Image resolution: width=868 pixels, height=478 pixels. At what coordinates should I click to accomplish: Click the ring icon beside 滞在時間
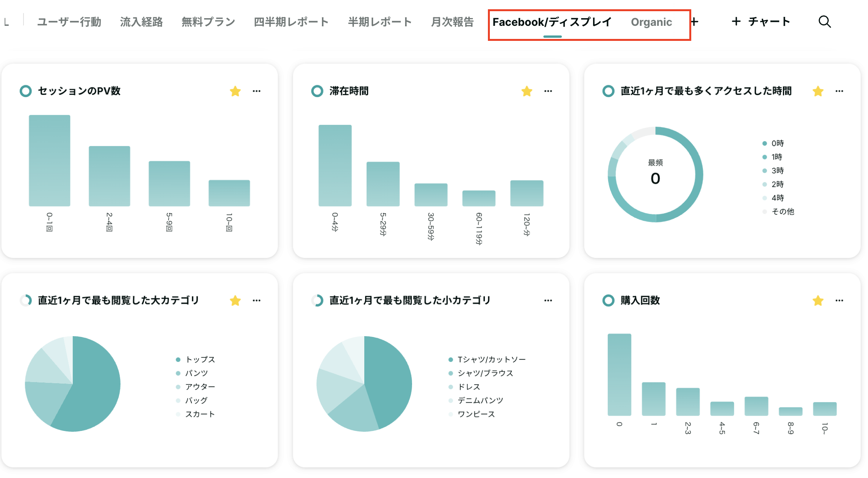(x=317, y=91)
